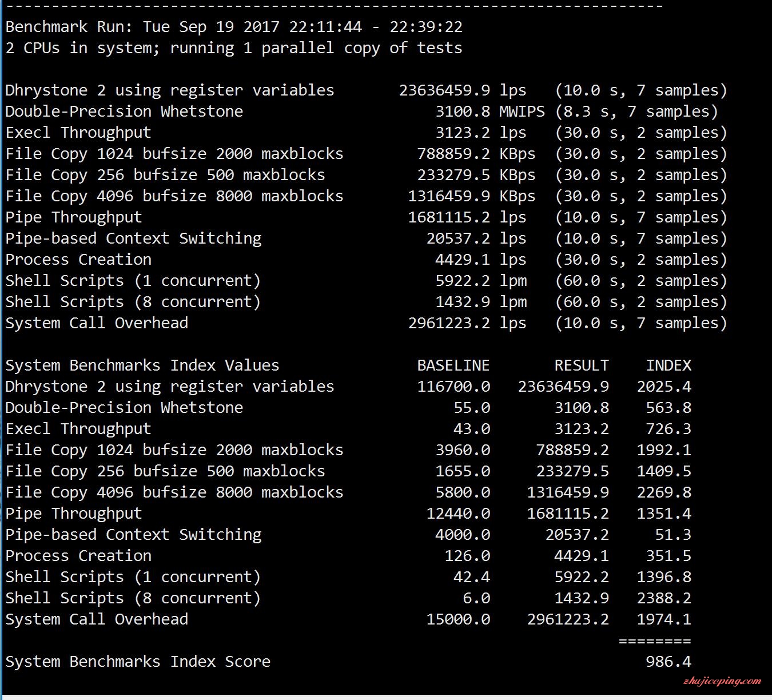Click '(8.3 s, 7 samples)' Whetstone timing
Viewport: 772px width, 700px height.
636,112
